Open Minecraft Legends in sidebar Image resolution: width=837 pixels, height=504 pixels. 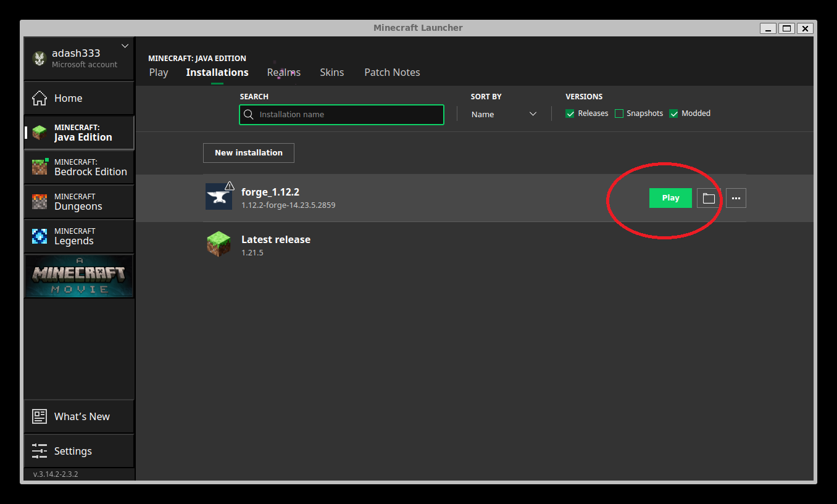79,236
